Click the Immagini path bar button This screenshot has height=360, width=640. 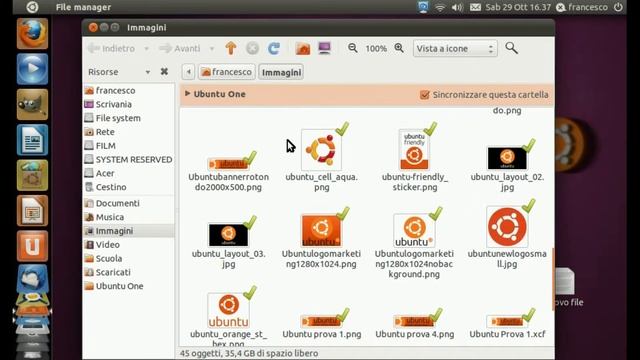click(x=281, y=72)
